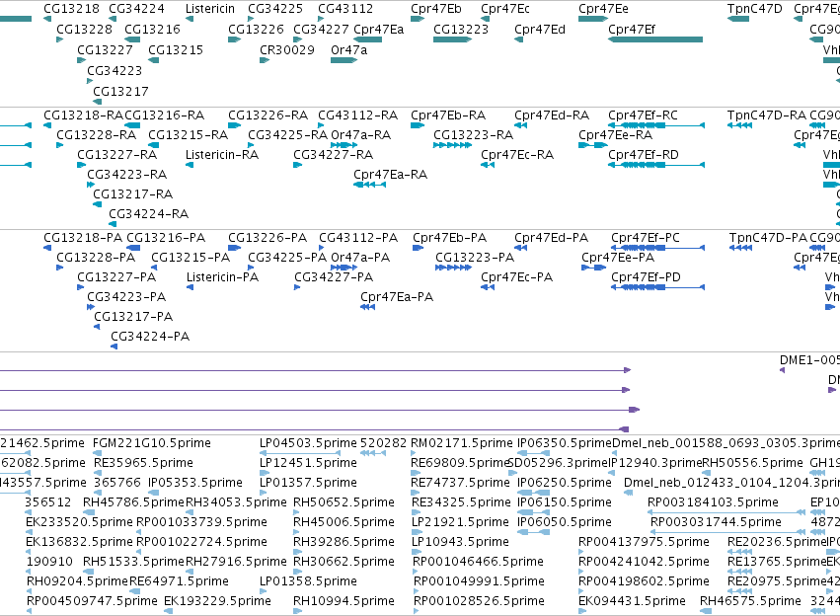The image size is (840, 616).
Task: Click the RH27916.5prime EST label
Action: click(x=236, y=563)
